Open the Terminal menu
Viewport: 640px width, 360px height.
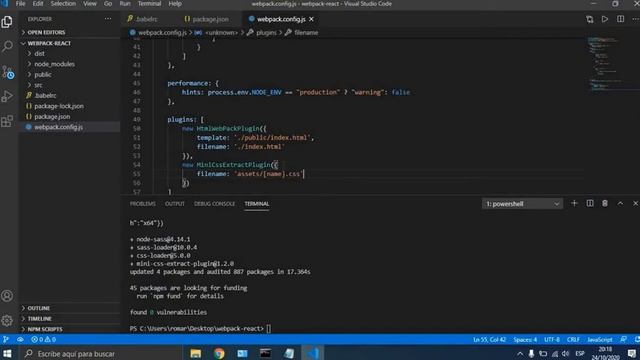pos(149,4)
